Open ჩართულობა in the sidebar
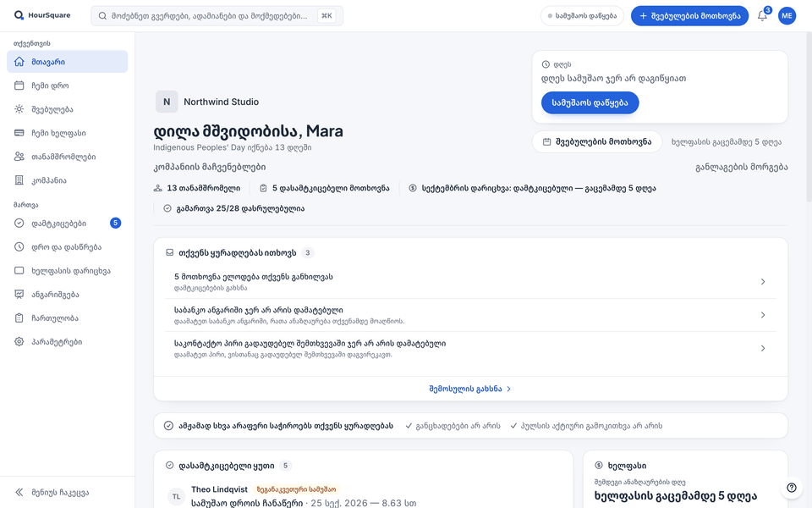 tap(68, 317)
